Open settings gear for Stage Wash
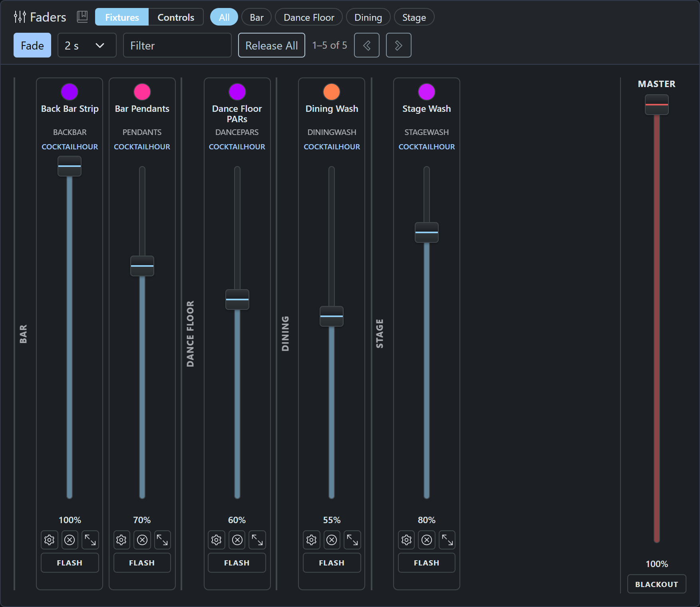The height and width of the screenshot is (607, 700). 407,540
